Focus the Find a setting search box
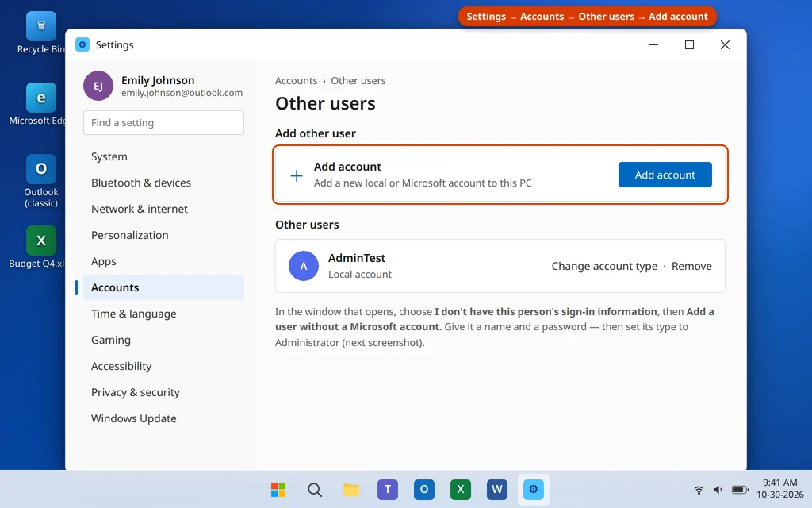Screen dimensions: 812x508 [x=163, y=123]
